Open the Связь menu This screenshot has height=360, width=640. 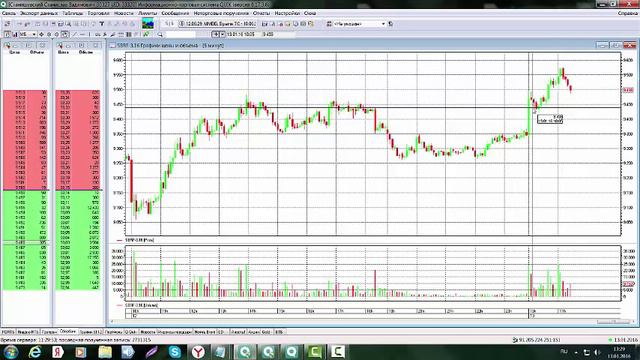(x=9, y=13)
